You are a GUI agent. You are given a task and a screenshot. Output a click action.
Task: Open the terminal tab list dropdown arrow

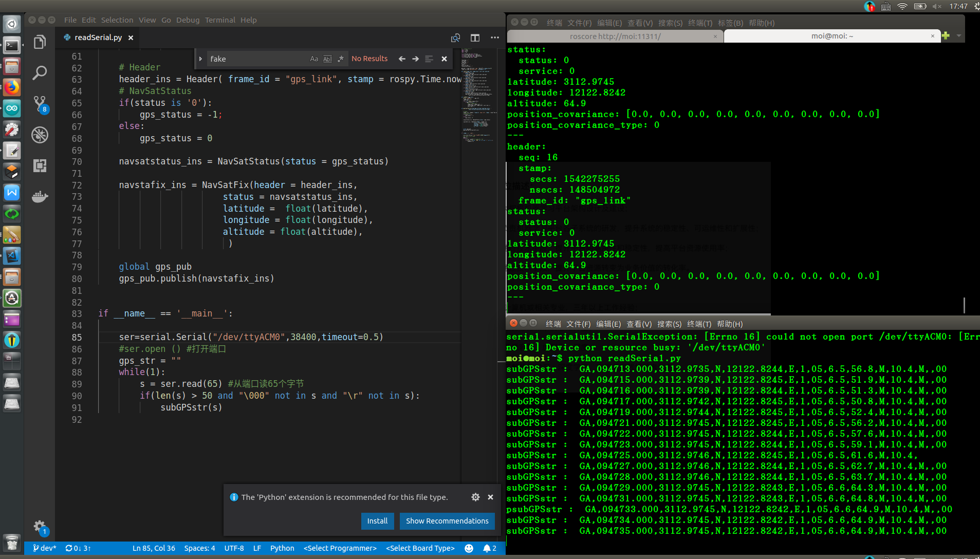click(x=959, y=35)
